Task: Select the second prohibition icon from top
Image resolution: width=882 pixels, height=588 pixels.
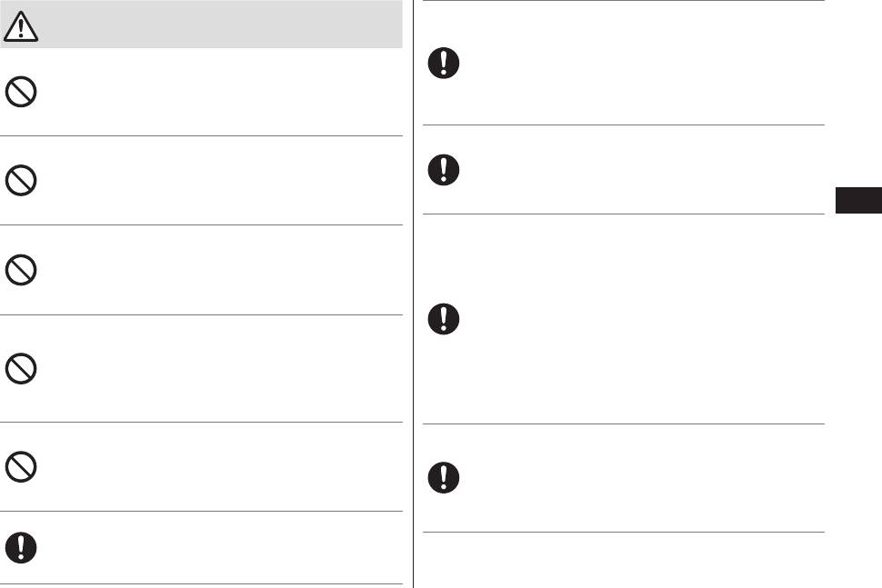Action: [22, 182]
